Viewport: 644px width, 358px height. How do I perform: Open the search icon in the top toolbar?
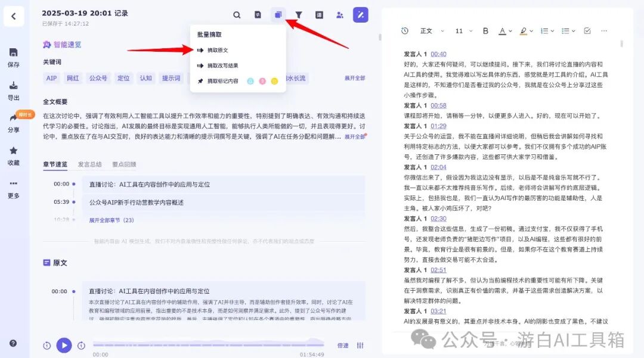[x=236, y=14]
